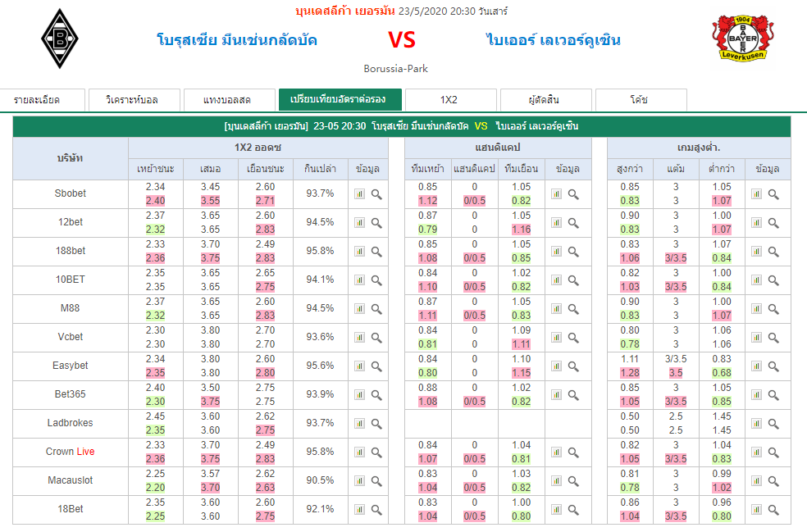
Task: Click Vcbet payout 93.6% cell
Action: click(320, 337)
